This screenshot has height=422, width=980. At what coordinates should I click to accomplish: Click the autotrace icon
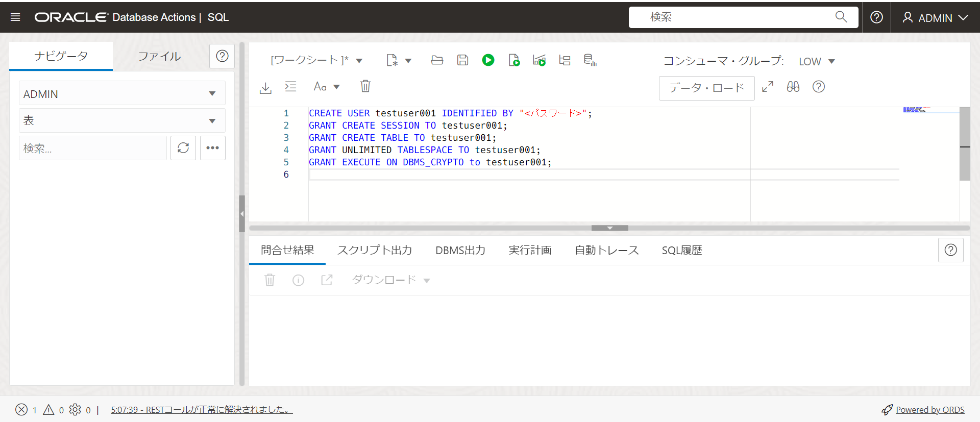point(539,60)
